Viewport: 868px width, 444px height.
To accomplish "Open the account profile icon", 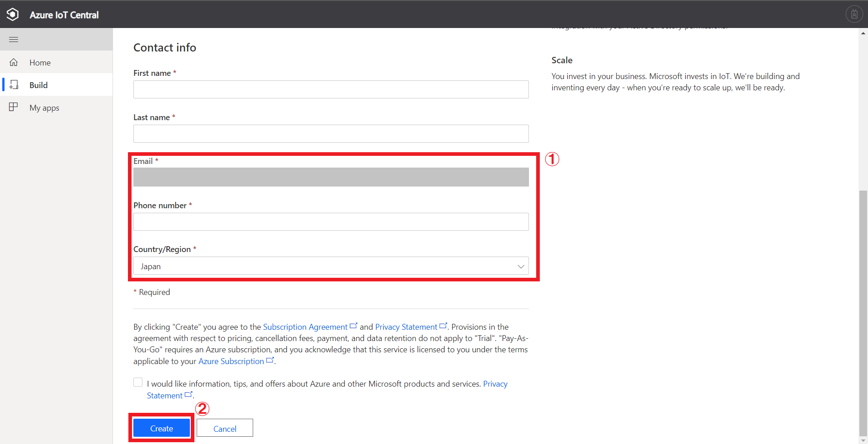I will [x=854, y=14].
